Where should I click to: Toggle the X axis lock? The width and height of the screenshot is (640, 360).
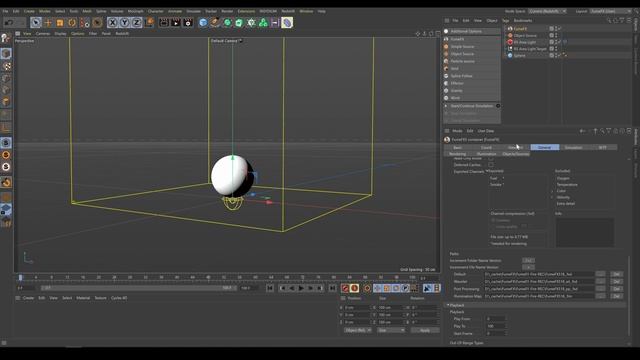pyautogui.click(x=113, y=23)
